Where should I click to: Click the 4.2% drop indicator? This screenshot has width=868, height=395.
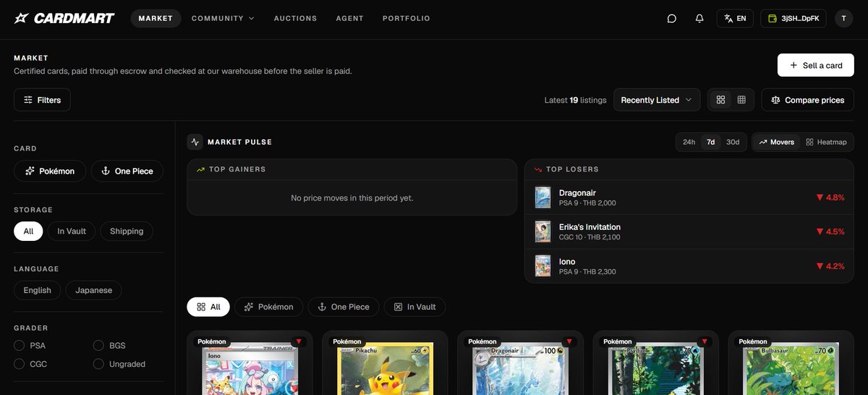[830, 266]
